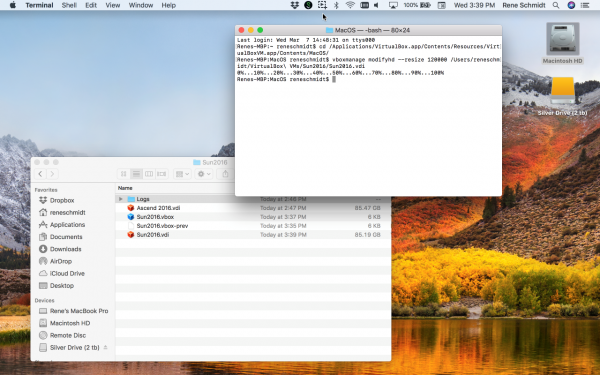
Task: Select Rene's MacBook Pro device
Action: tap(73, 311)
